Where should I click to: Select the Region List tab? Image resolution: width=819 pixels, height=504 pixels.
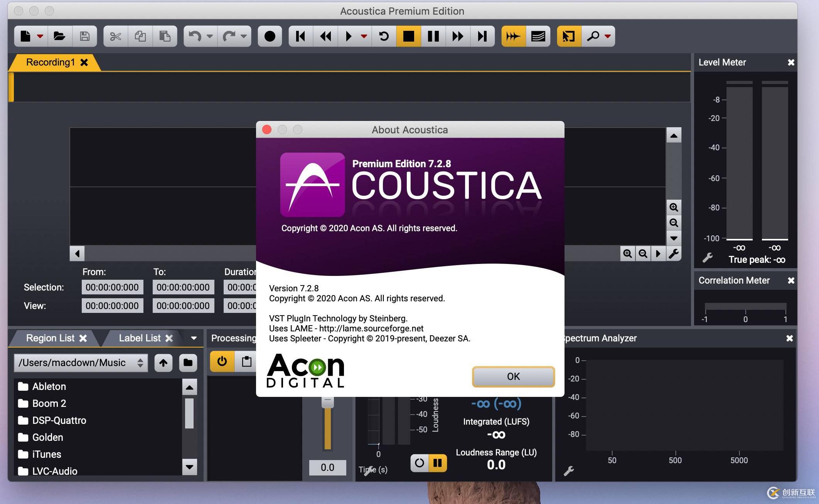50,338
